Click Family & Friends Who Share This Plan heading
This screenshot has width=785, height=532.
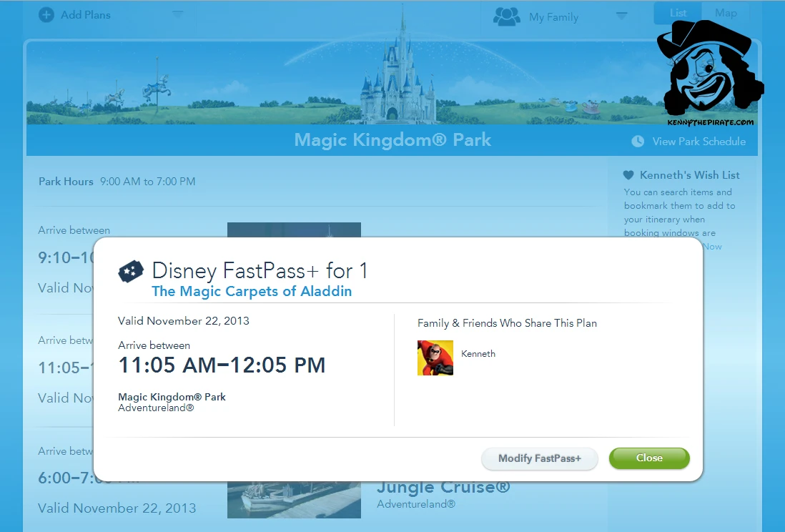point(507,323)
